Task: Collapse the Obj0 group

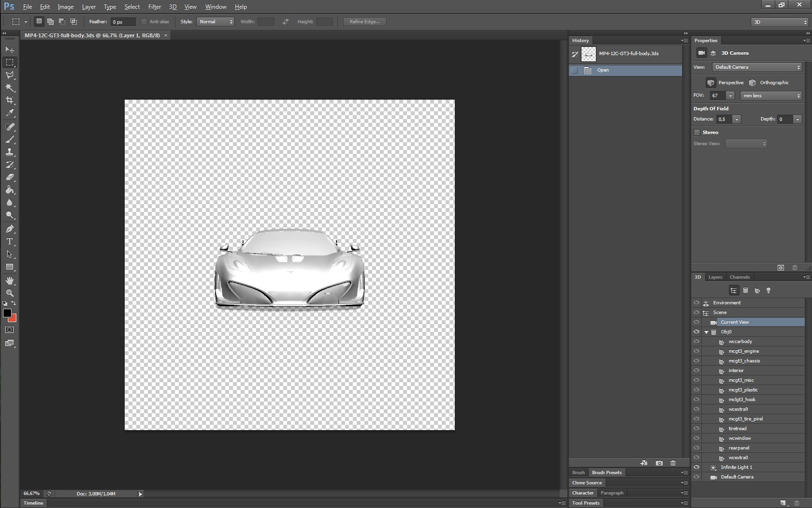Action: [706, 332]
